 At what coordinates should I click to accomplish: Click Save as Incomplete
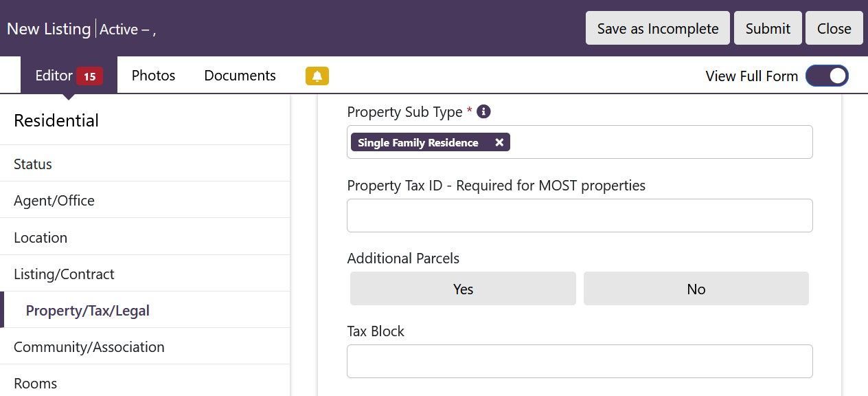click(x=656, y=28)
